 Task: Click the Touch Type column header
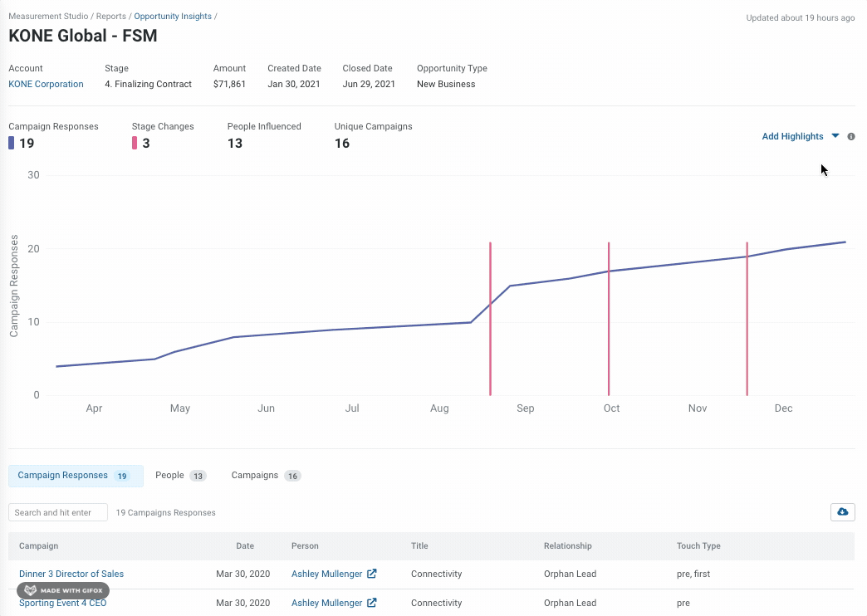pos(698,545)
